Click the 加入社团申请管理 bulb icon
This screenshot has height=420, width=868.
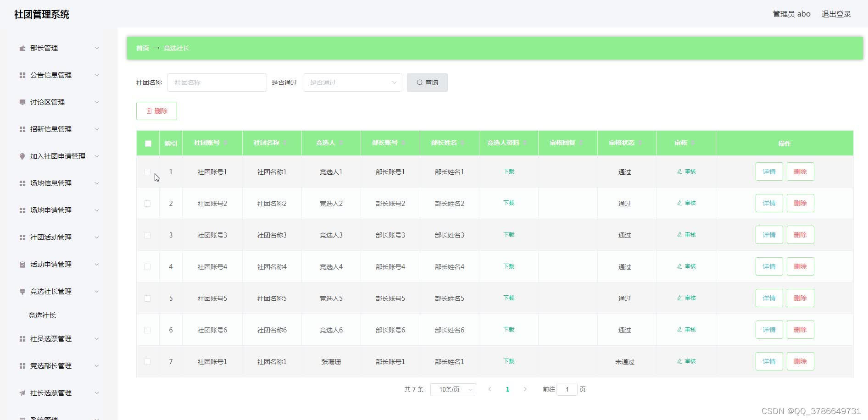[22, 156]
